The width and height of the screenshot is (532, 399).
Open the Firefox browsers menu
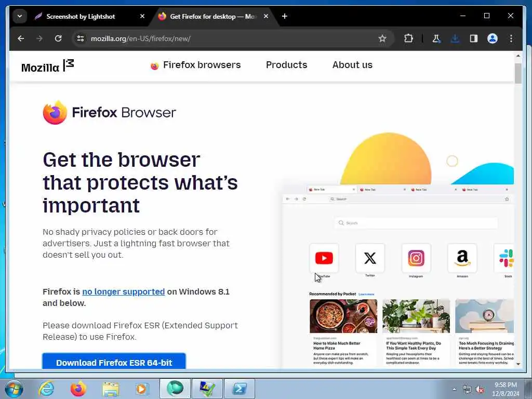coord(195,65)
